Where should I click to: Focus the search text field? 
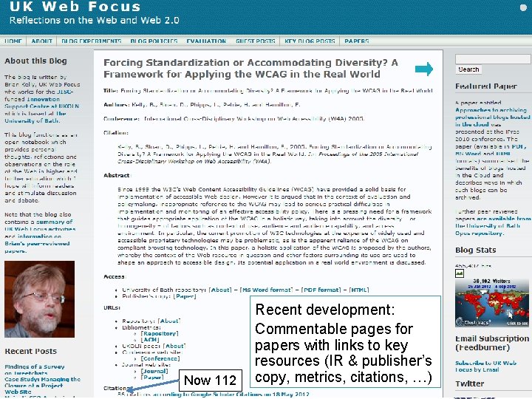[493, 59]
